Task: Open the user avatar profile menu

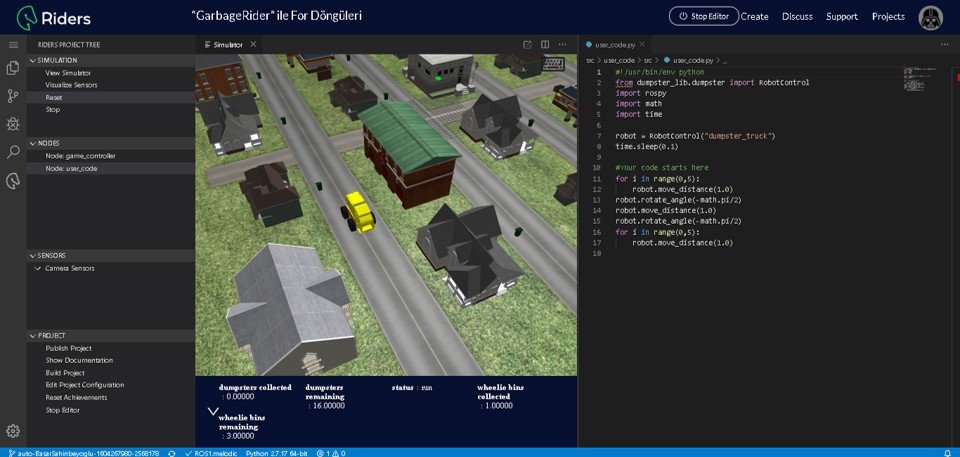Action: (931, 17)
